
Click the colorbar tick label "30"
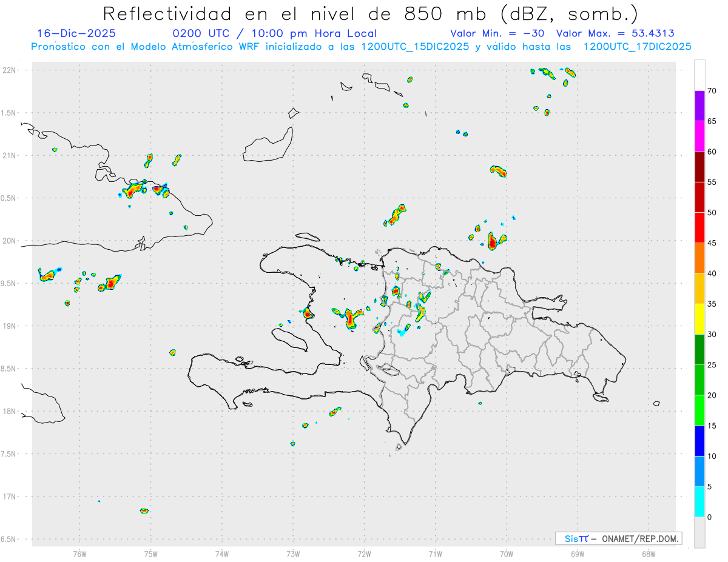pos(712,335)
